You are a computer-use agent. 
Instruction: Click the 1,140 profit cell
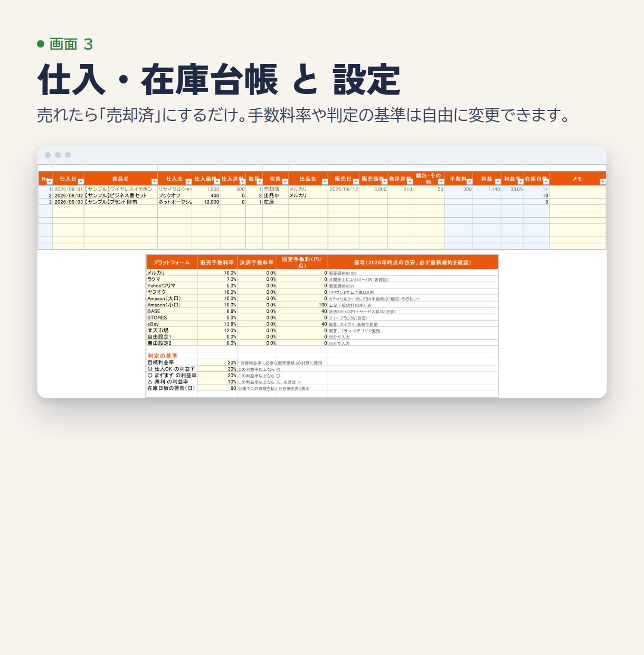click(487, 189)
